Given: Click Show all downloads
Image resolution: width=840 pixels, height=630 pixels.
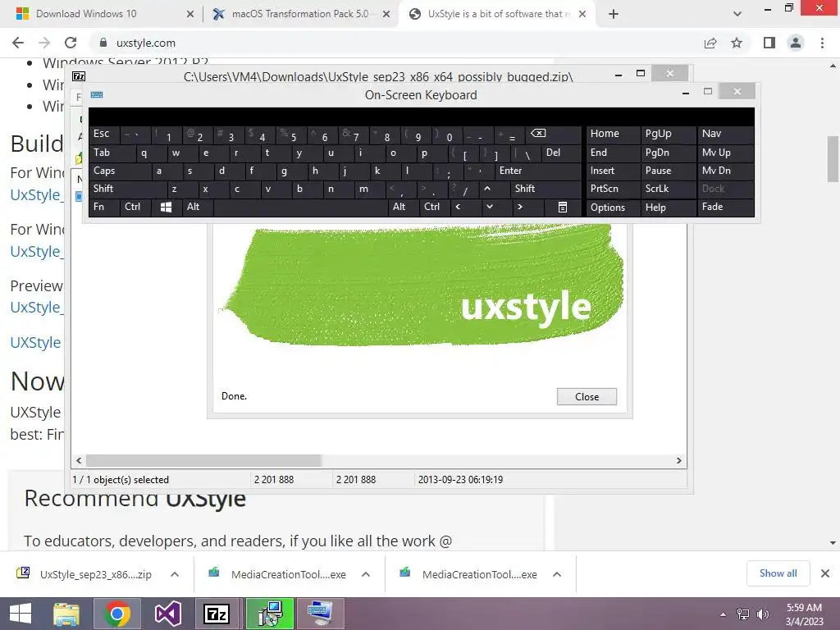Looking at the screenshot, I should click(x=778, y=573).
